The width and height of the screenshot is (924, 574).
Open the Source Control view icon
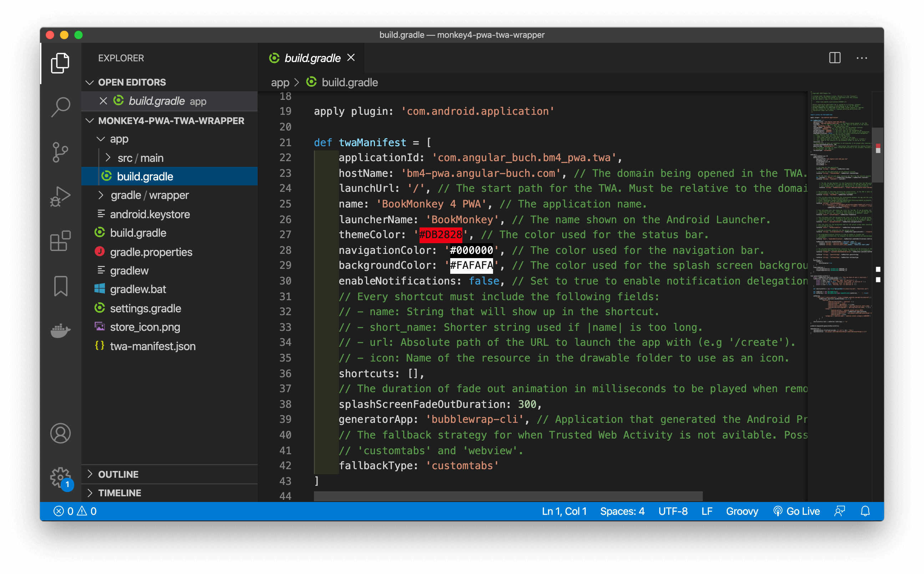click(x=60, y=152)
